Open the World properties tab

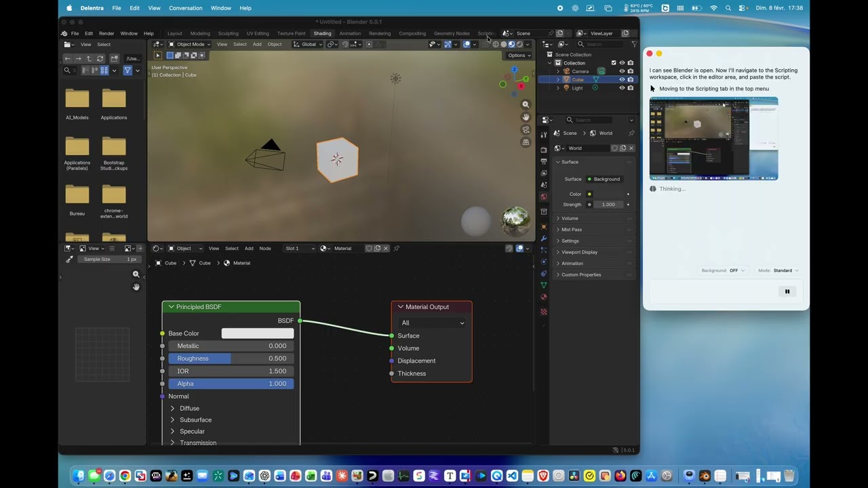pyautogui.click(x=544, y=197)
